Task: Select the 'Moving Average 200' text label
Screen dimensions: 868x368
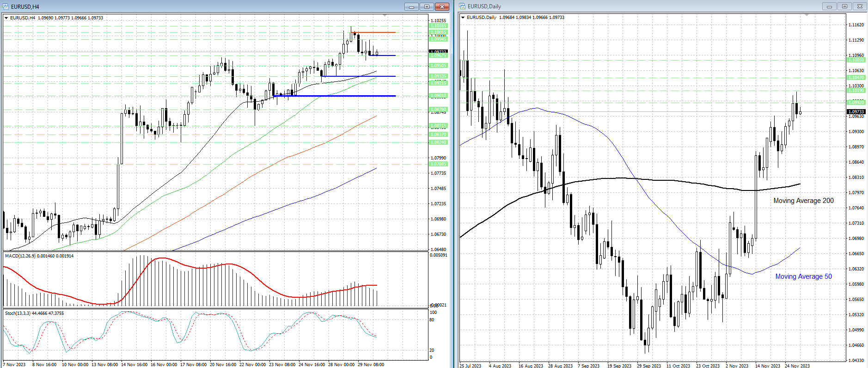Action: tap(803, 201)
